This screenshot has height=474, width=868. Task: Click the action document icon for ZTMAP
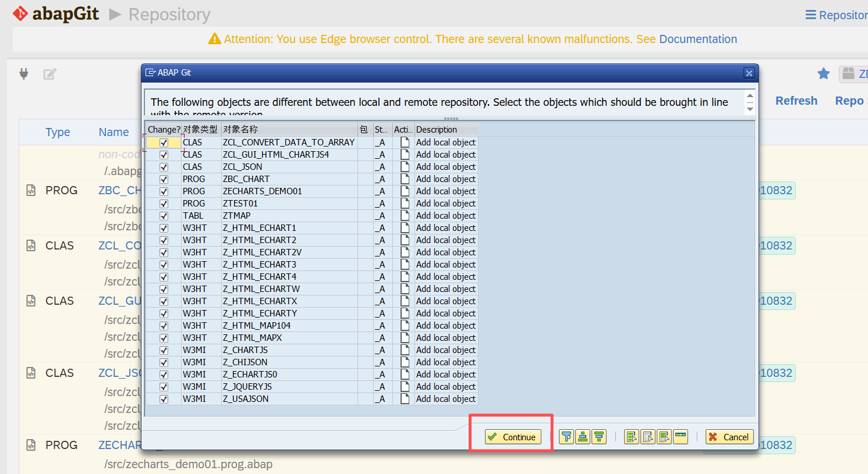[405, 216]
